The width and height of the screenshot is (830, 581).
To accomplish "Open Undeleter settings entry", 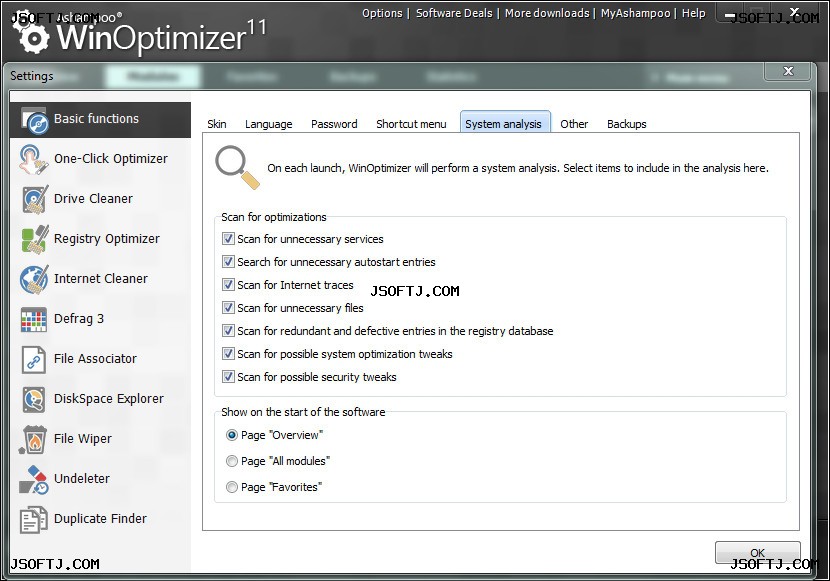I will click(x=101, y=479).
